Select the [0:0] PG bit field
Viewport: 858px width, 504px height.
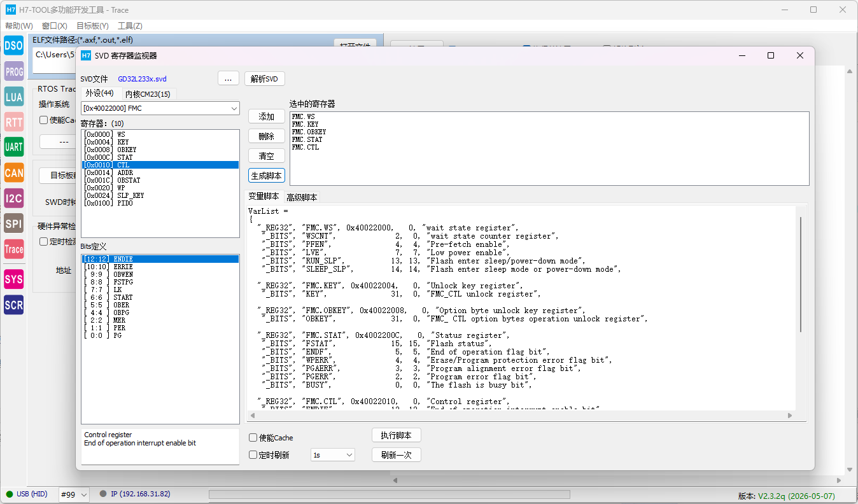point(160,335)
